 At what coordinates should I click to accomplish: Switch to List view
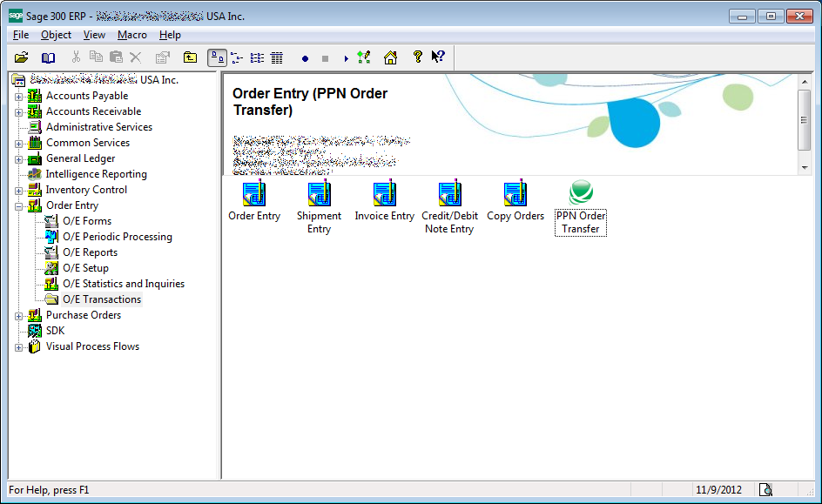tap(257, 57)
